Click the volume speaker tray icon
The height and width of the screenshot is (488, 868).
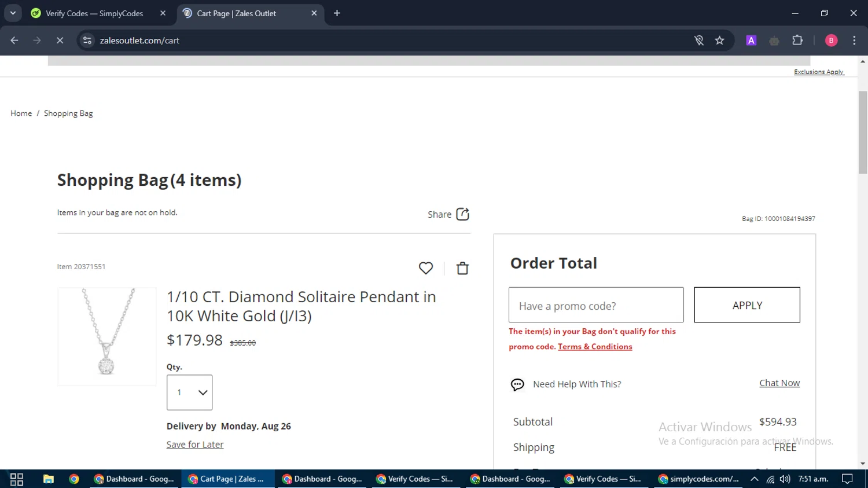point(785,479)
